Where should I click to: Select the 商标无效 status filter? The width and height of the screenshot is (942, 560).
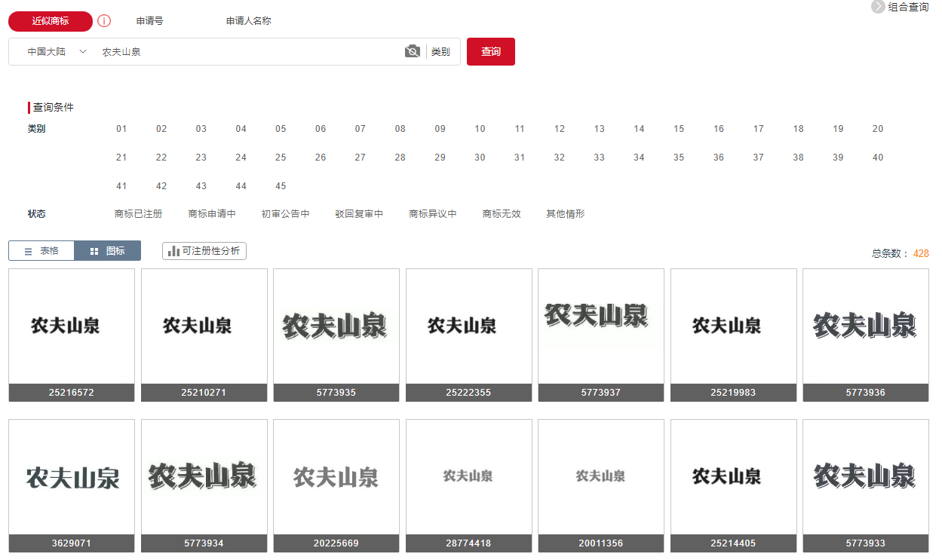502,214
